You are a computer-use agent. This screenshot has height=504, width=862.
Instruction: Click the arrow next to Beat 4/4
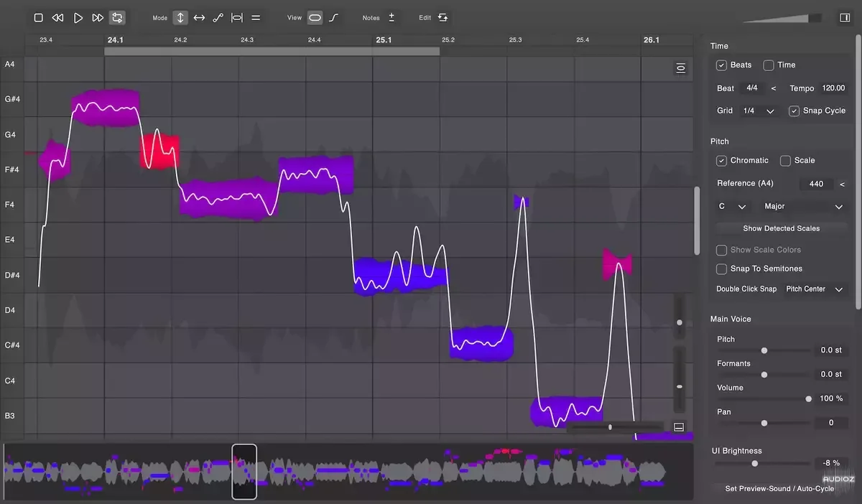click(x=774, y=88)
